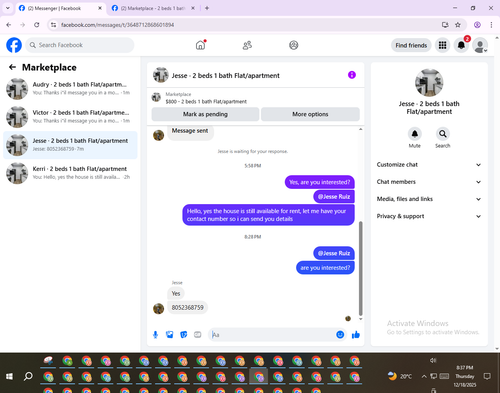Attach a photo or file icon
Screen dimensions: 500x393
(170, 335)
